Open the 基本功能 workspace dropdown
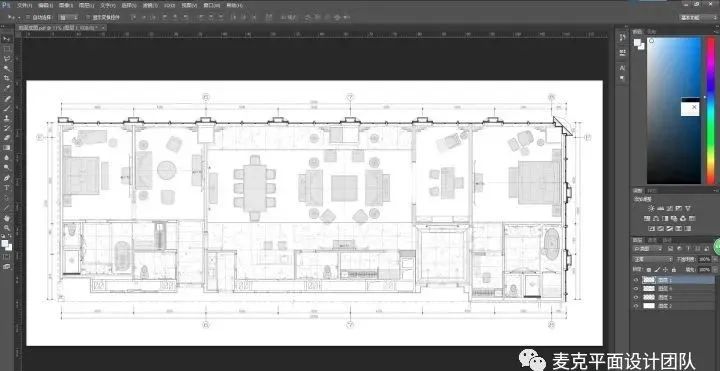 [x=697, y=17]
